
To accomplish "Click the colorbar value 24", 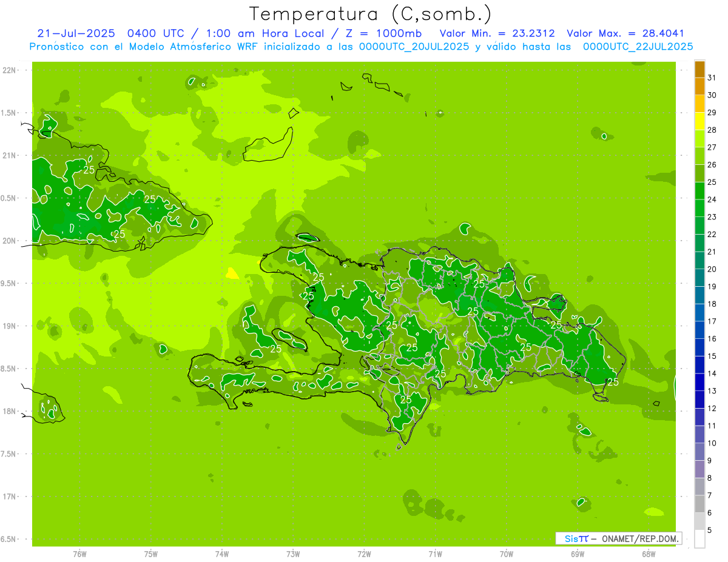I will tap(712, 199).
